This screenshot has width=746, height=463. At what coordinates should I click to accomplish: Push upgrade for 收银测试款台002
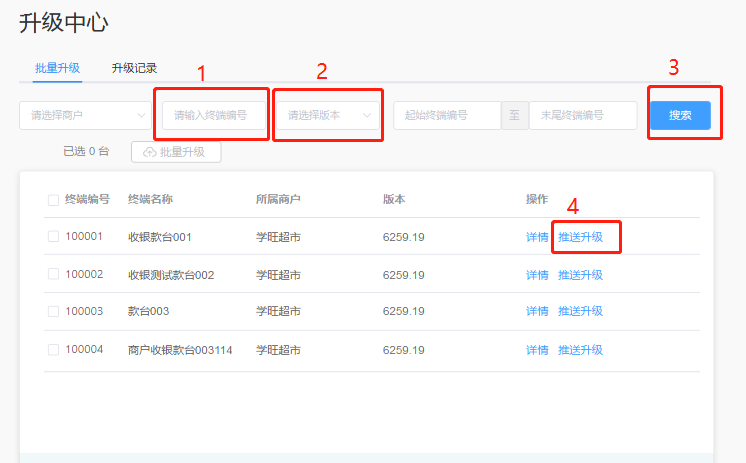pos(580,274)
